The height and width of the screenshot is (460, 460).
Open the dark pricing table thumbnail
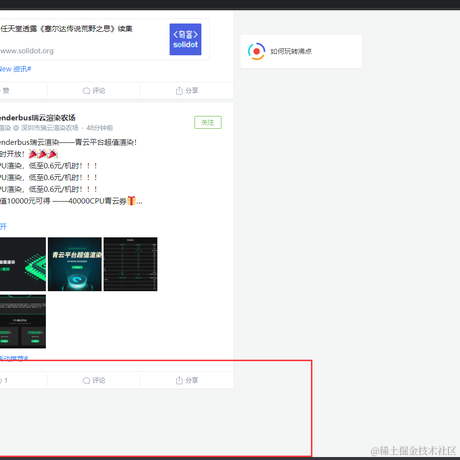click(130, 264)
